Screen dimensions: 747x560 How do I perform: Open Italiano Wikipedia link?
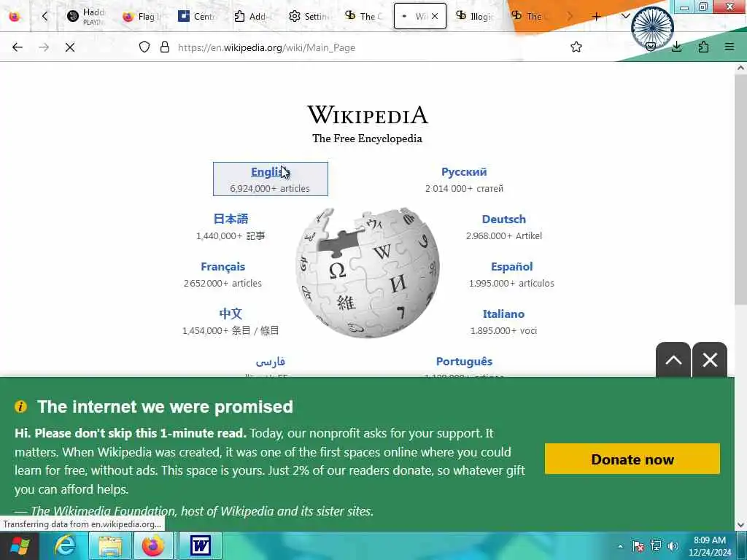[x=503, y=314]
